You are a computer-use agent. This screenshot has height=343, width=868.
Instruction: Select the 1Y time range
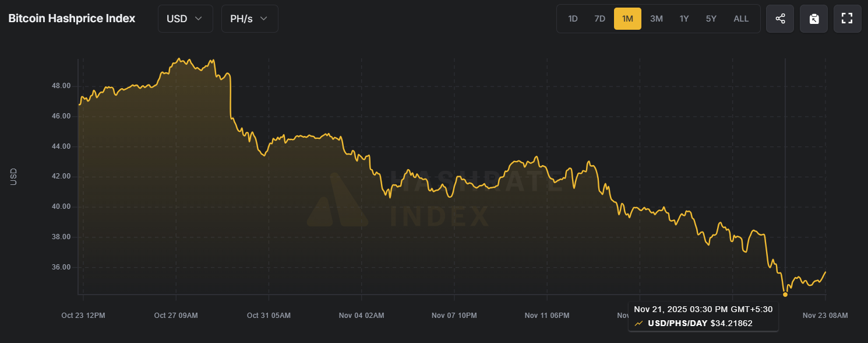(684, 19)
